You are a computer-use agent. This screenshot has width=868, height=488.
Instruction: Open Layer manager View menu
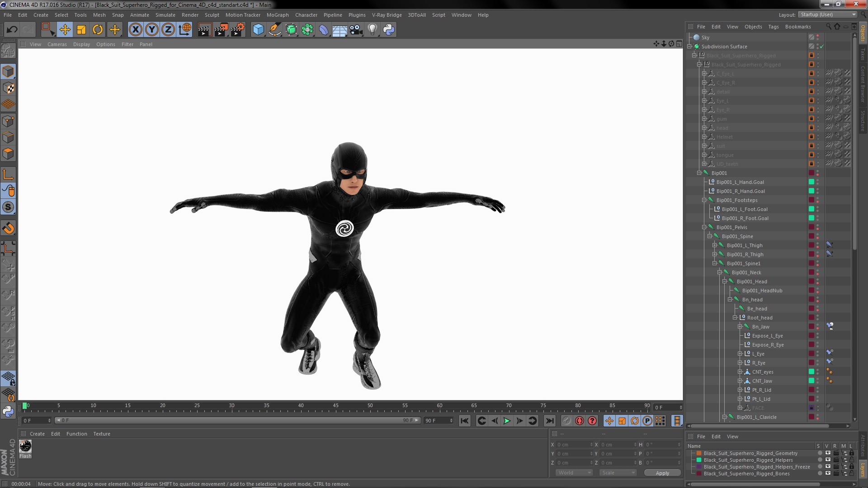(732, 436)
